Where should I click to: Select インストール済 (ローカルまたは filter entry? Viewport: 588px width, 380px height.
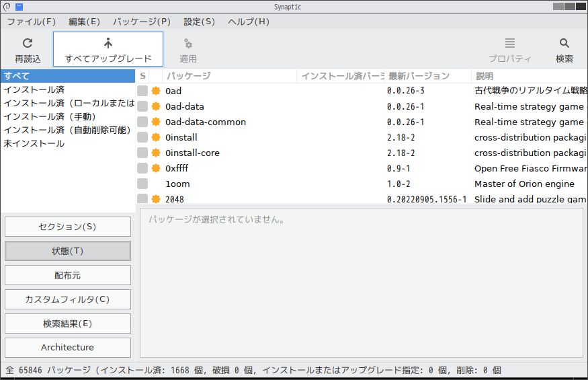pos(68,104)
